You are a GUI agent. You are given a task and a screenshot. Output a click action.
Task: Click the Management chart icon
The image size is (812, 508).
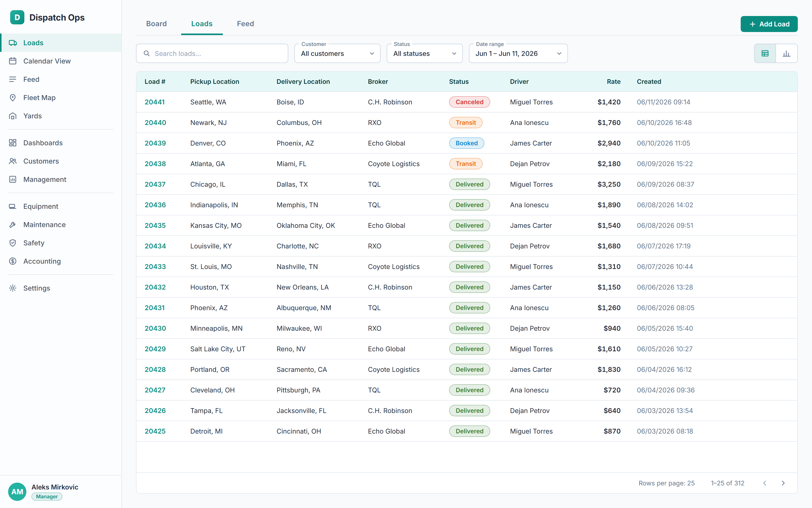pyautogui.click(x=13, y=179)
